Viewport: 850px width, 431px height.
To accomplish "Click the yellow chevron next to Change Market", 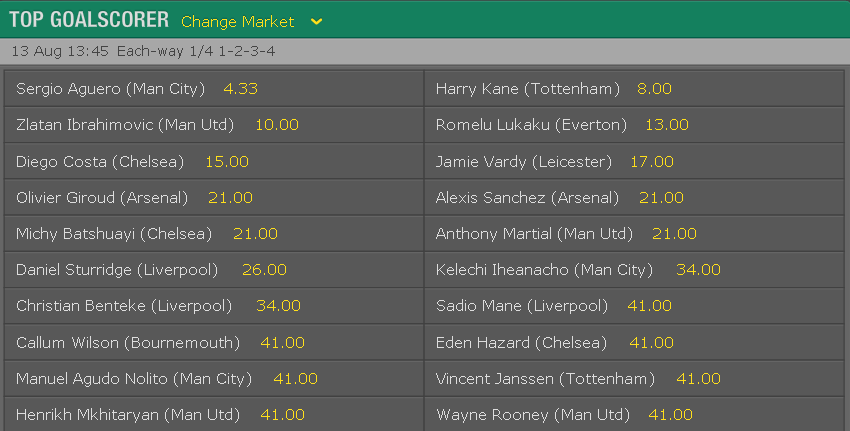I will (317, 22).
